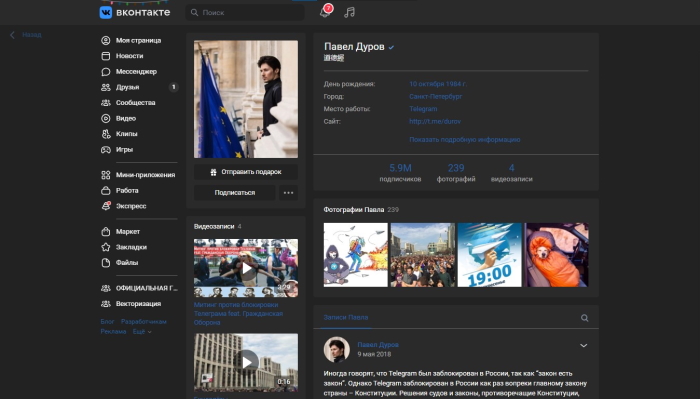
Task: Open the dog in orange jacket photo
Action: [556, 255]
